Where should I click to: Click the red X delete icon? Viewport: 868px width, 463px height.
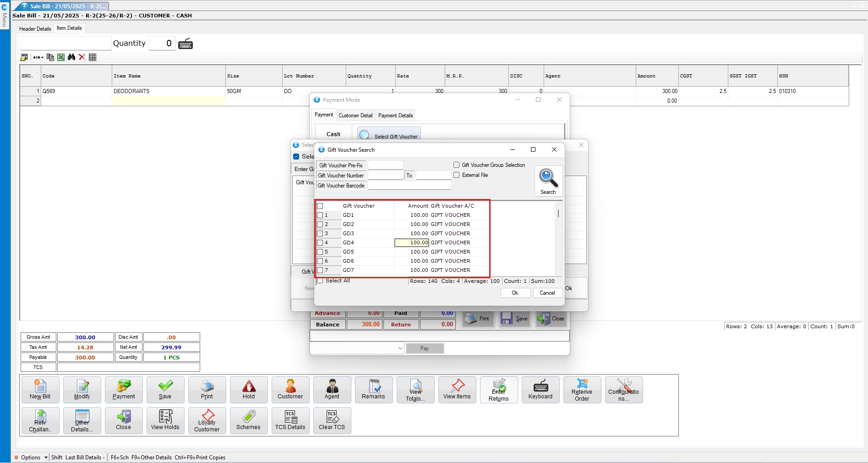point(82,57)
